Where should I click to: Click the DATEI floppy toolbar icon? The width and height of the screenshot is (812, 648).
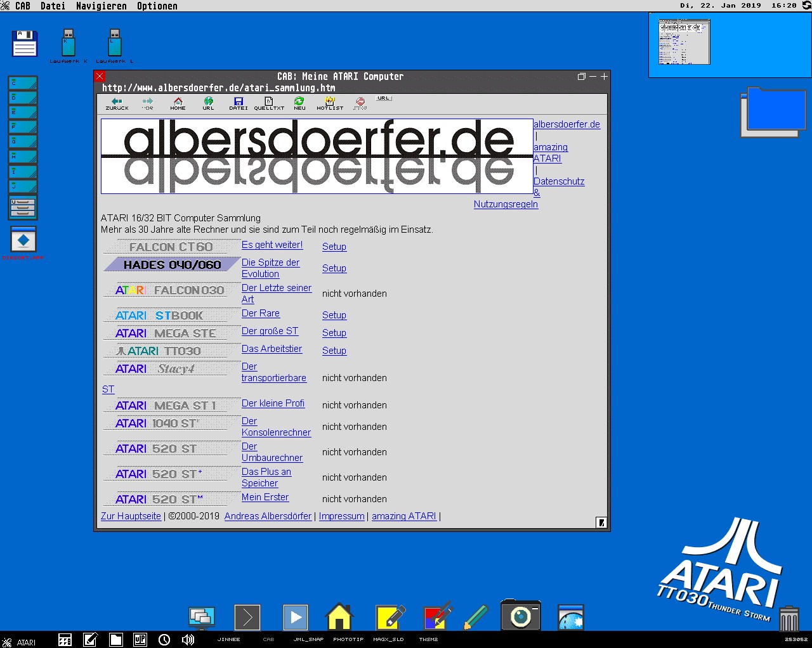239,103
